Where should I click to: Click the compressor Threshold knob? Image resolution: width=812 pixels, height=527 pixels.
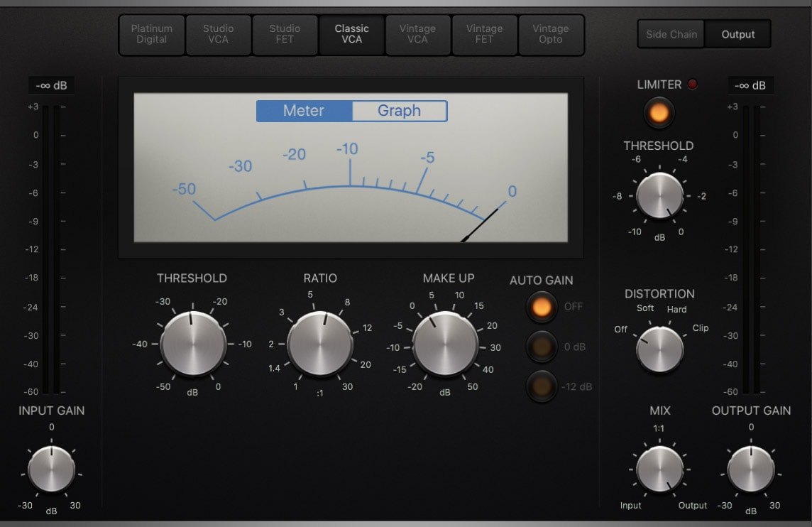point(192,344)
